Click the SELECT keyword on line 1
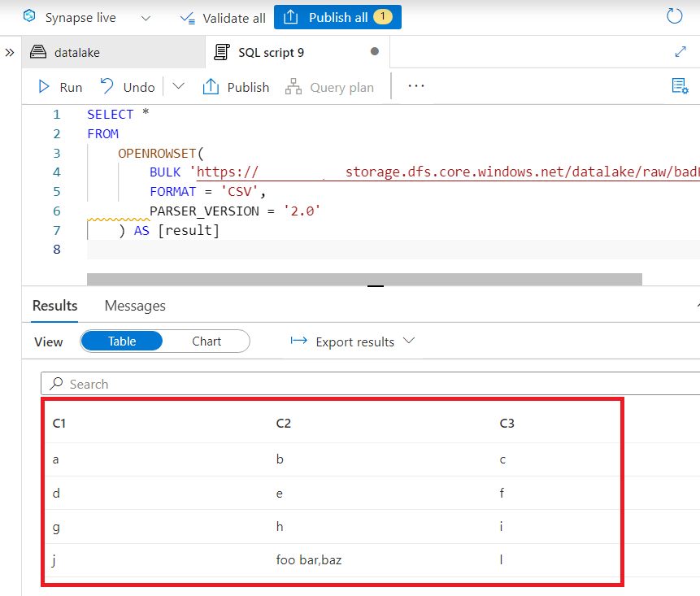This screenshot has height=596, width=700. pyautogui.click(x=110, y=115)
